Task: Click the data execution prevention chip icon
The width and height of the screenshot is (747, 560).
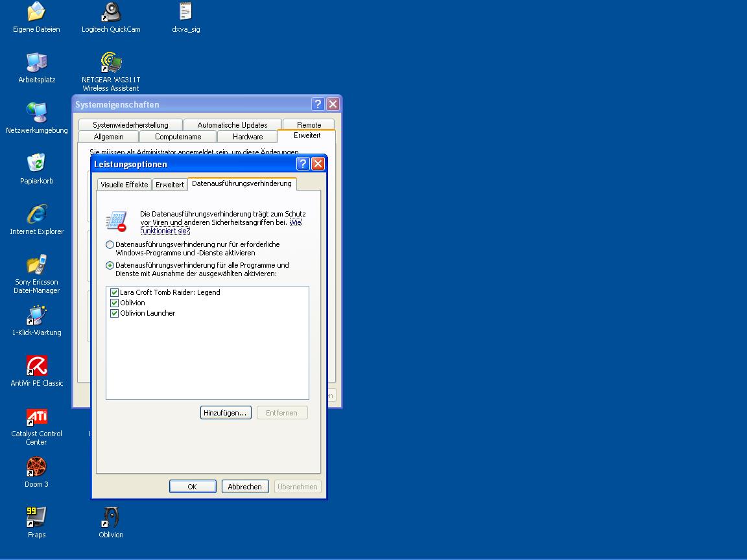Action: point(116,222)
